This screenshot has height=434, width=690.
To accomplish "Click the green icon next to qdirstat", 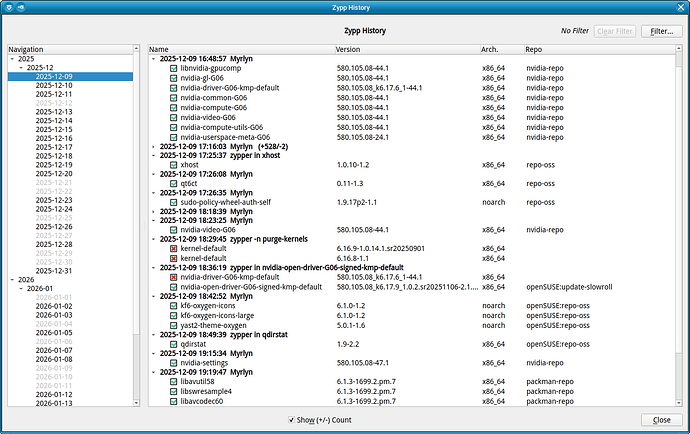I will [x=173, y=344].
